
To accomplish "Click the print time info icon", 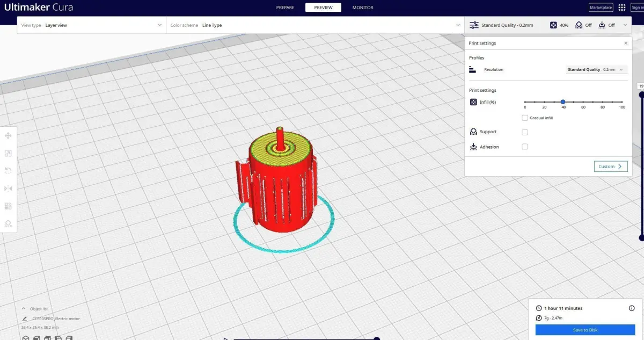I will click(632, 308).
